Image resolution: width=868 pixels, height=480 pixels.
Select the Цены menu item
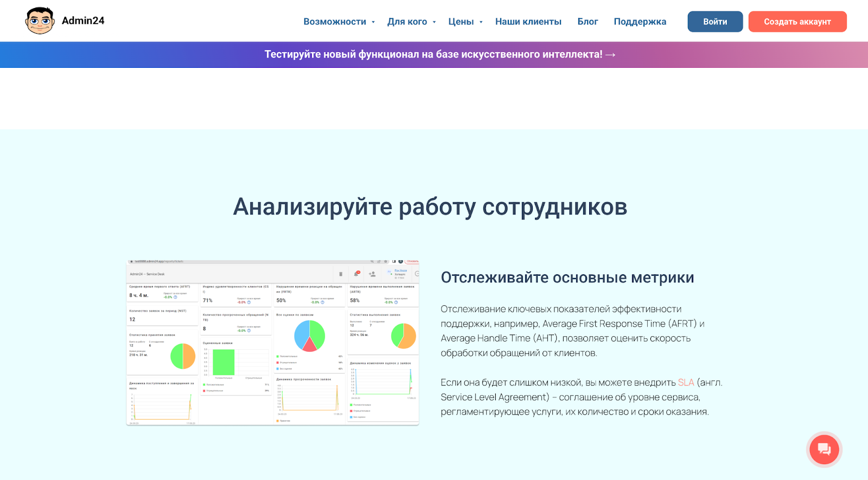(461, 22)
